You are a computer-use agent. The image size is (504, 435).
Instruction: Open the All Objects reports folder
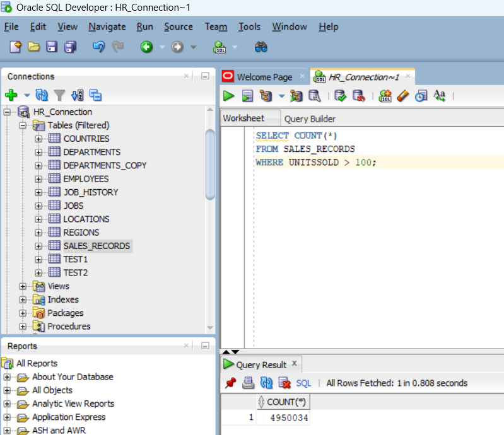click(52, 390)
